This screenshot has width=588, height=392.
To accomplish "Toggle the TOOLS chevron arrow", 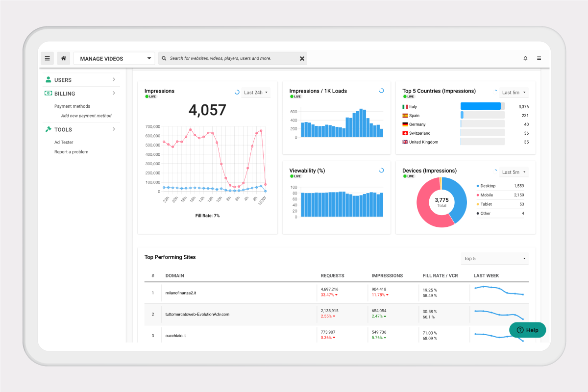I will pos(114,129).
